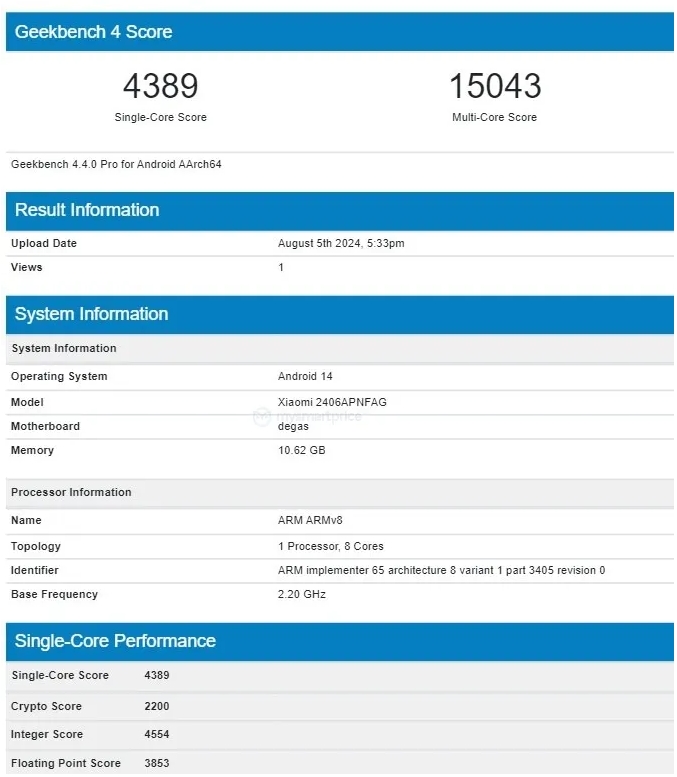
Task: Select the ARM ARMv8 processor name
Action: coord(310,520)
